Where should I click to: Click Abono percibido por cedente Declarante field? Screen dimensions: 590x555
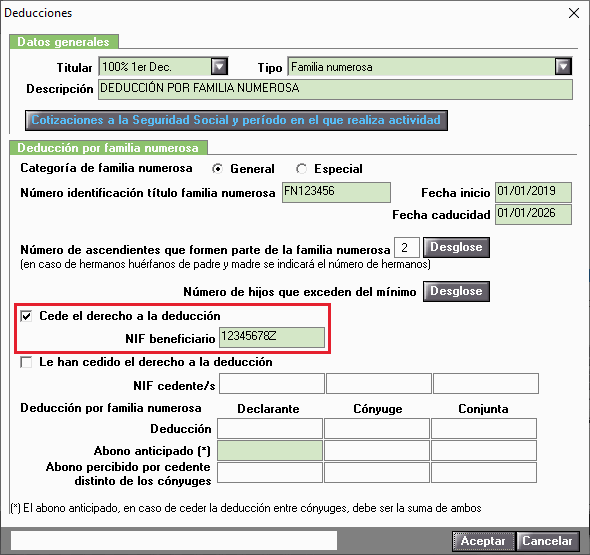coord(270,473)
